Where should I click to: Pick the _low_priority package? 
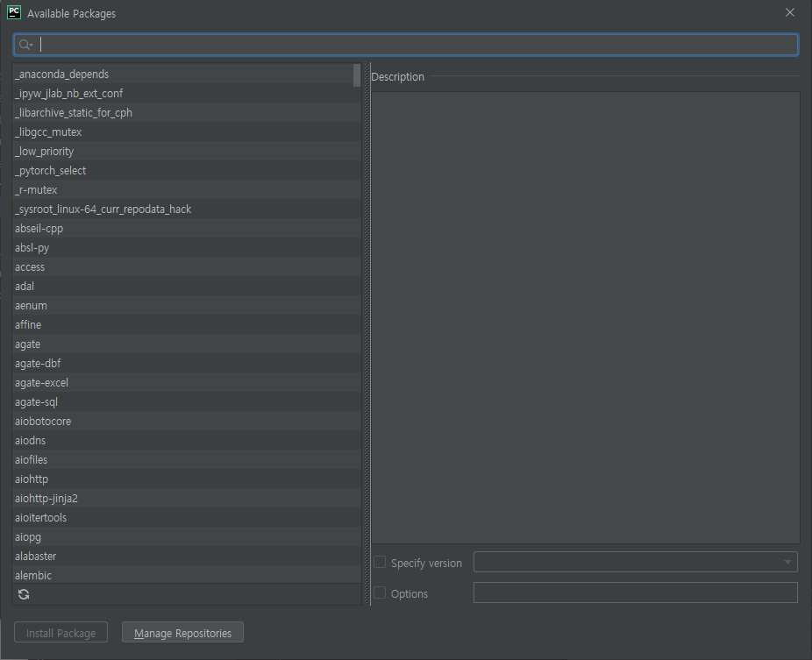point(187,151)
